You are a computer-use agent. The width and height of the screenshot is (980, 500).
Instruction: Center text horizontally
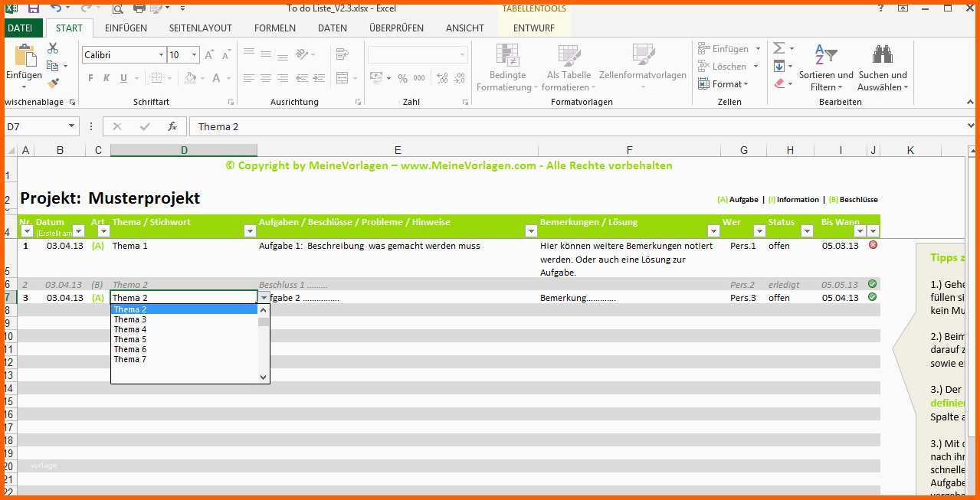click(x=265, y=78)
